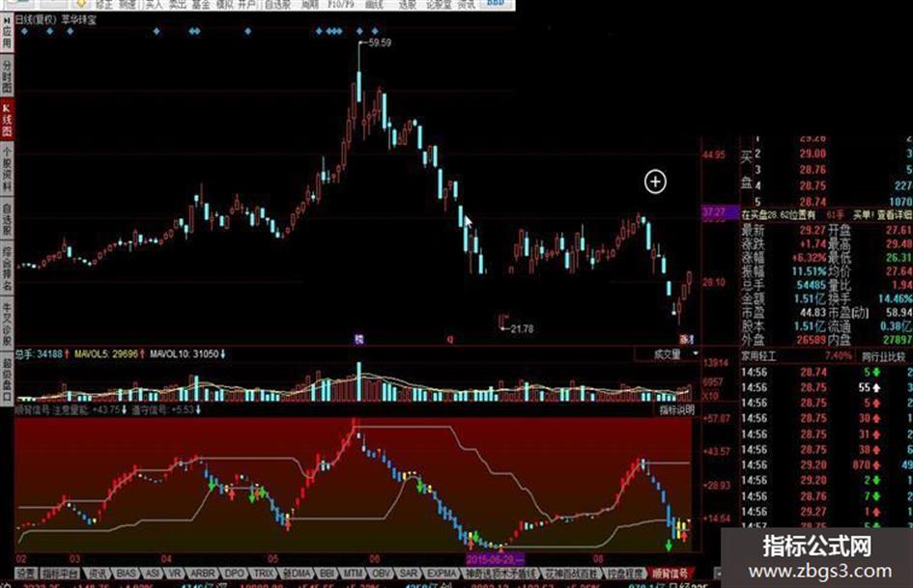The height and width of the screenshot is (588, 913).
Task: Select the ARBR indicator tab
Action: (203, 574)
